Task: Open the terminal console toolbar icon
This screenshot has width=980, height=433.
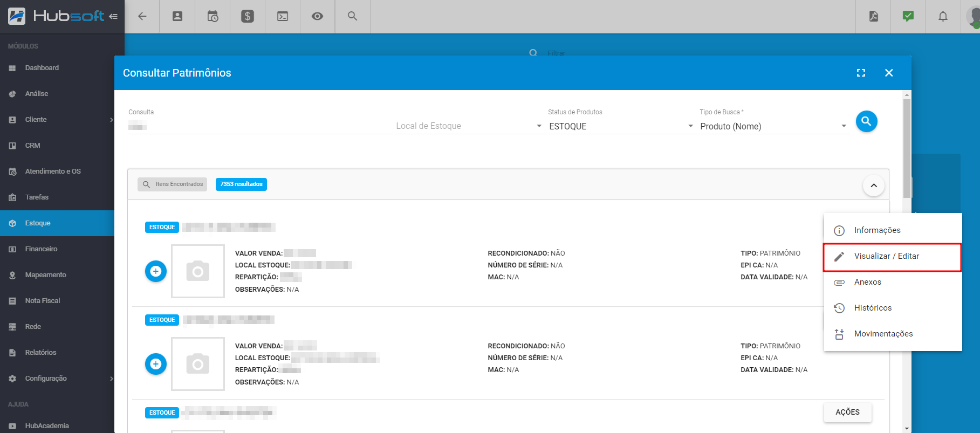Action: coord(283,16)
